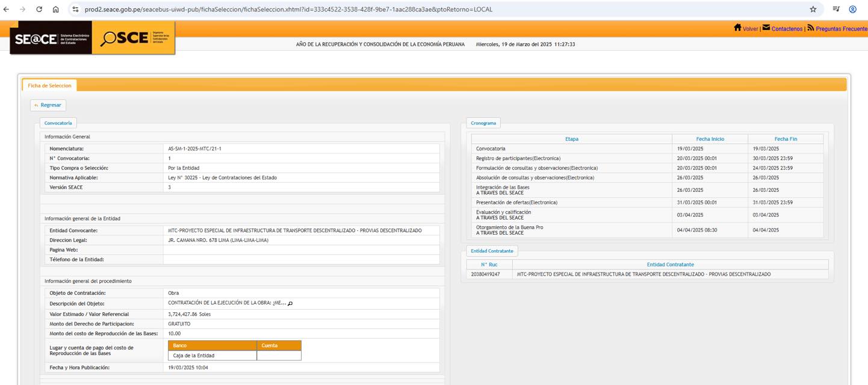Click the OSCE logo

134,38
